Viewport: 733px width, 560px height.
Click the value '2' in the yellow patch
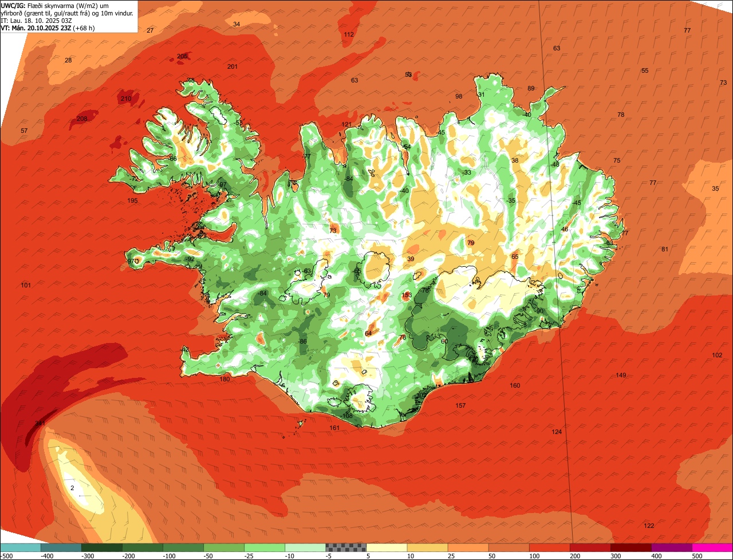pos(72,488)
